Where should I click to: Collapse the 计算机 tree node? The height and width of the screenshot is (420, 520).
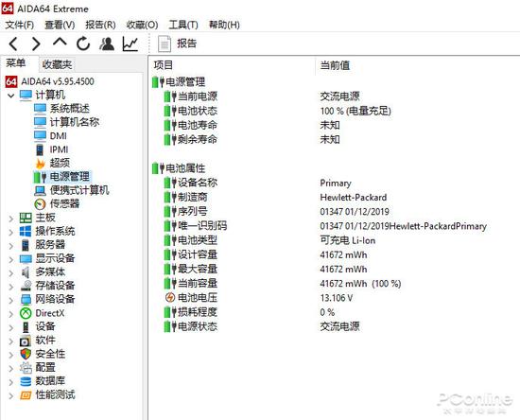coord(11,96)
